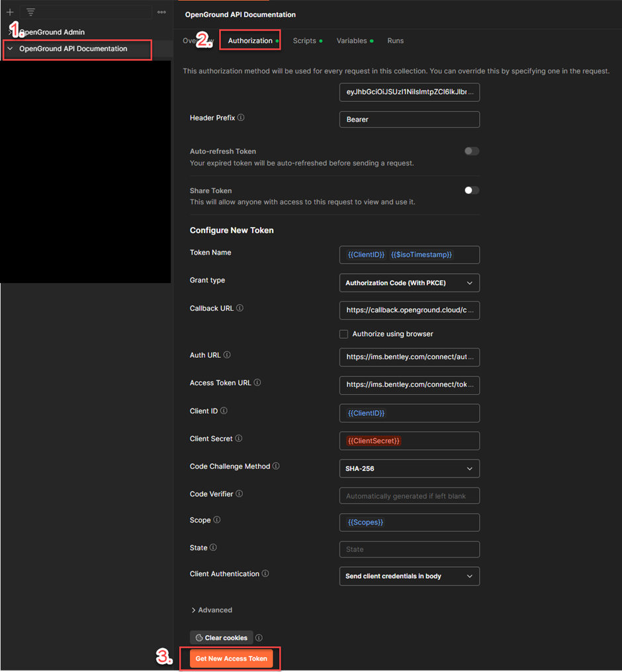The width and height of the screenshot is (622, 672).
Task: Click the info icon beside Clear cookies
Action: (259, 638)
